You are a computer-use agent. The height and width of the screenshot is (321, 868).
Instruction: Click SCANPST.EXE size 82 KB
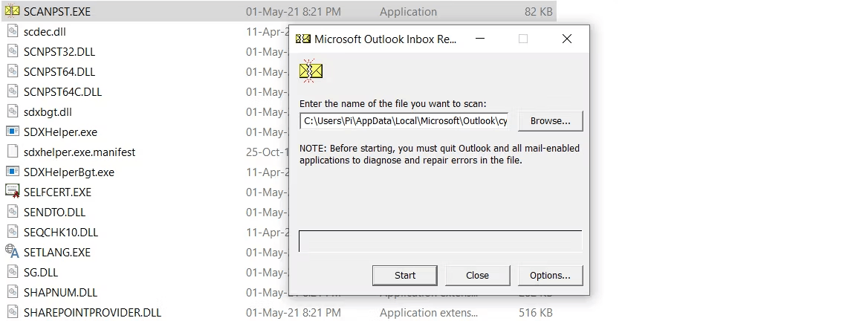tap(539, 11)
